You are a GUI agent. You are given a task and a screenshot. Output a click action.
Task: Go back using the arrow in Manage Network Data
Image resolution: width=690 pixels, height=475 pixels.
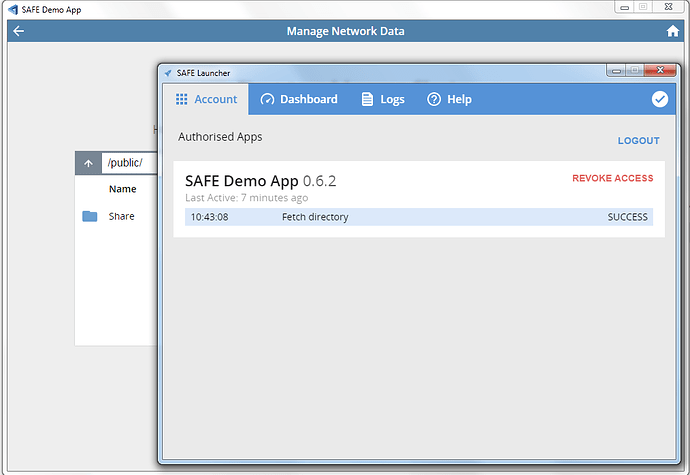tap(18, 31)
